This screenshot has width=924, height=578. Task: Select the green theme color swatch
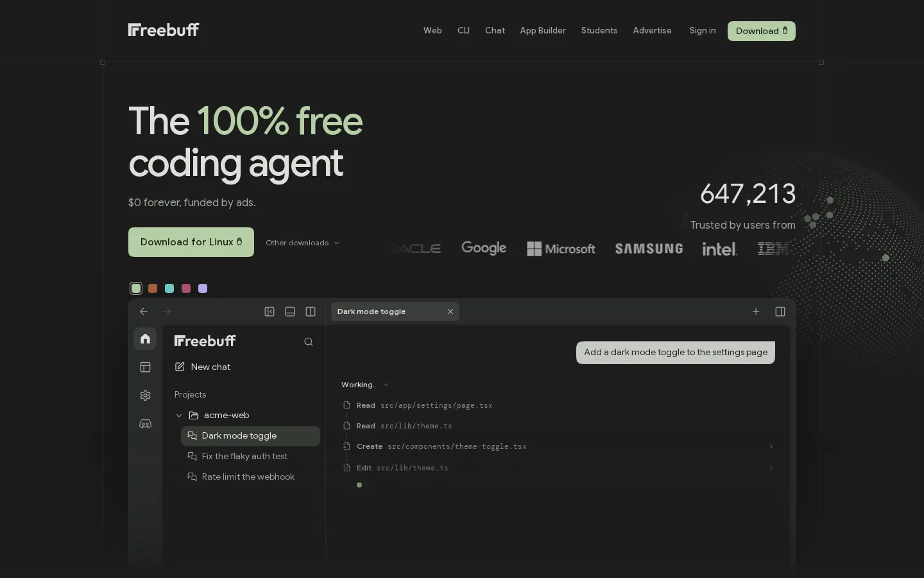[x=136, y=288]
